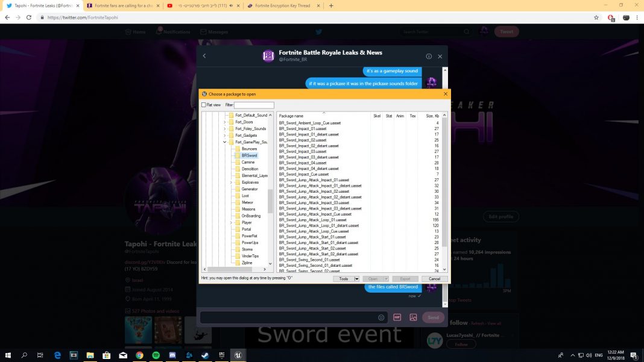
Task: Select BR_Sword_Ambient_Loop_Cue.uasset in the package list
Action: 310,123
